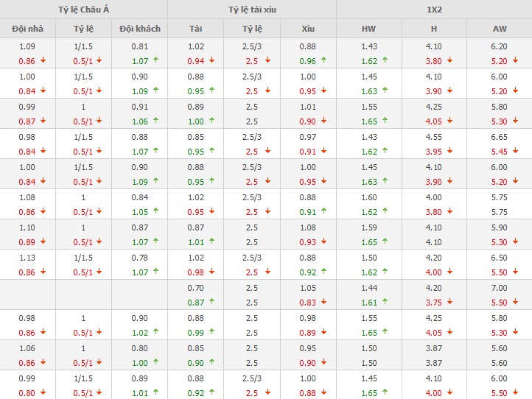This screenshot has height=399, width=532.
Task: Select the Tỷ lệ tài xỉu header
Action: pos(251,10)
